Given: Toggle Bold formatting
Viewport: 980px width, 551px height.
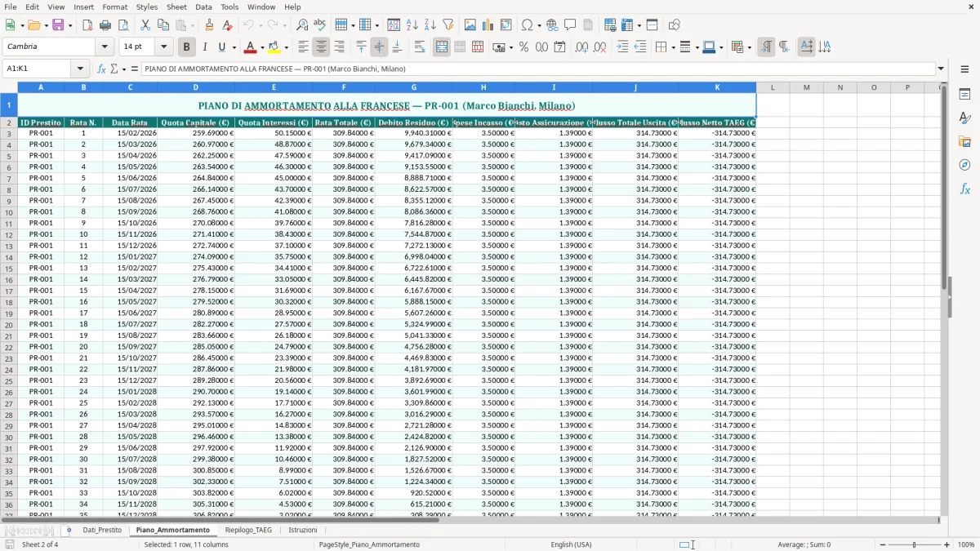Looking at the screenshot, I should pyautogui.click(x=186, y=47).
